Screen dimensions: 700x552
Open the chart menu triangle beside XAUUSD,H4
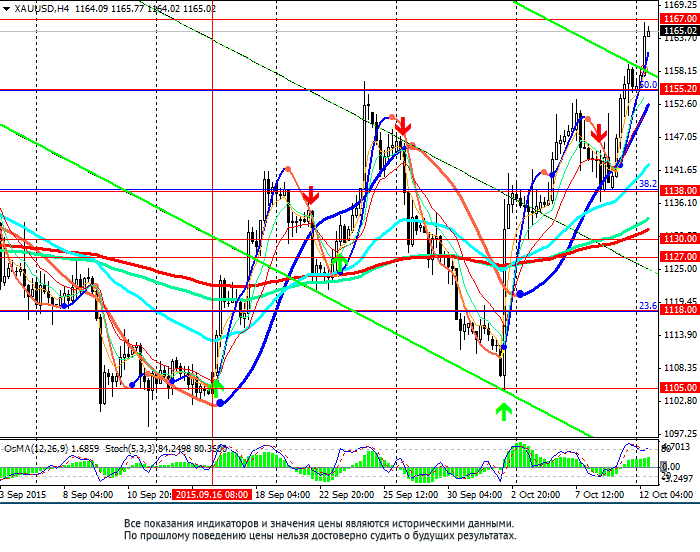pyautogui.click(x=6, y=8)
